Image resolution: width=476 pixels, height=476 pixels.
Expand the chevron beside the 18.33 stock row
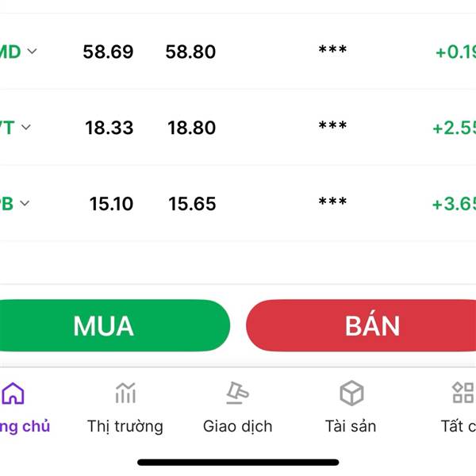tap(26, 127)
